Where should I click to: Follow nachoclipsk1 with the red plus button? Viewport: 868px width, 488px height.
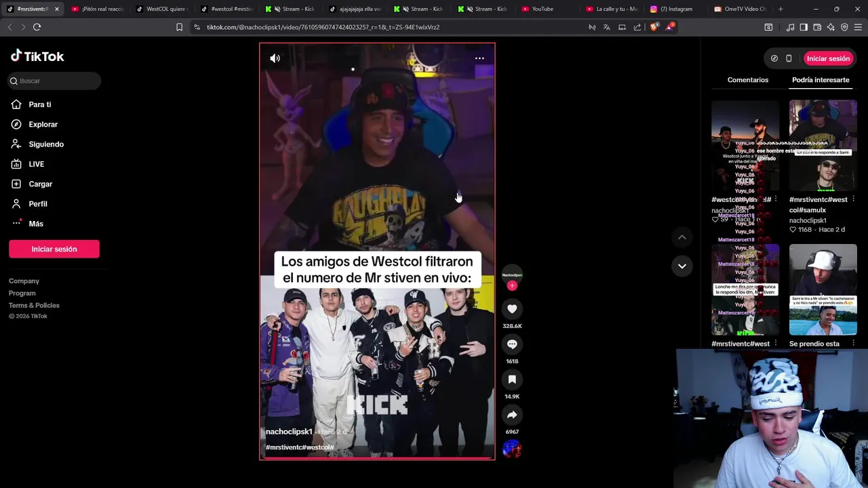tap(512, 285)
